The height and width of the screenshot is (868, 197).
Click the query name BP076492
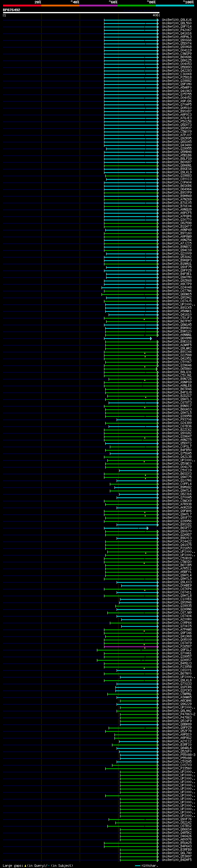11,10
